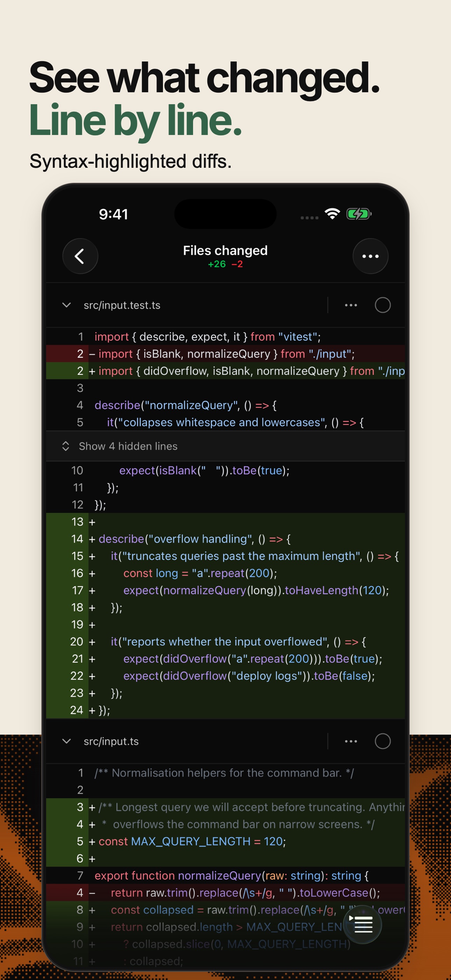Select added import didOverflow line

click(225, 371)
